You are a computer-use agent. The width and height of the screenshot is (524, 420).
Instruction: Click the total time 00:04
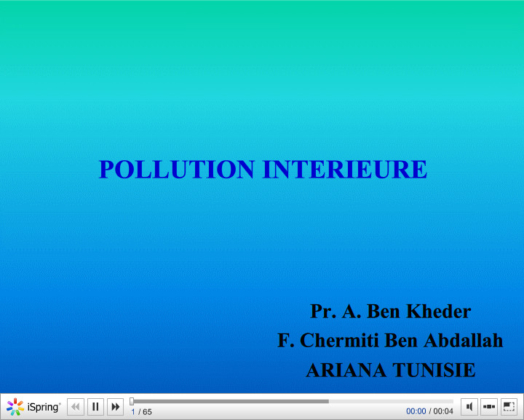pyautogui.click(x=443, y=411)
